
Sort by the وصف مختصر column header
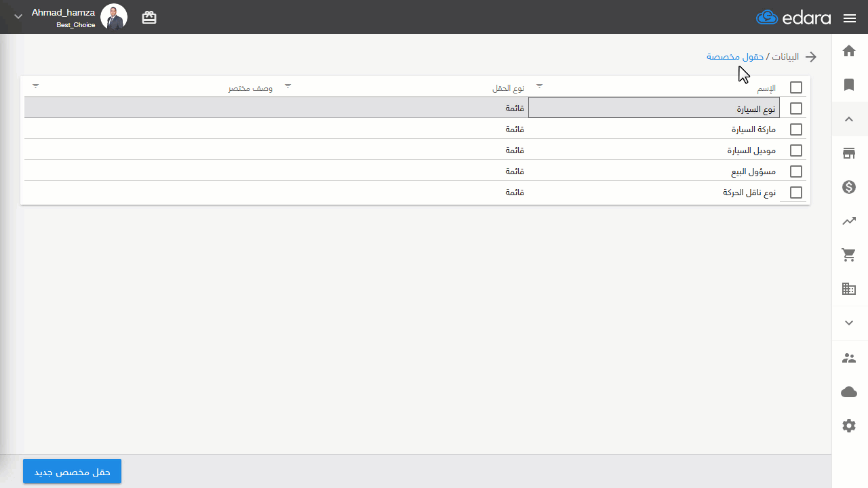pyautogui.click(x=250, y=89)
